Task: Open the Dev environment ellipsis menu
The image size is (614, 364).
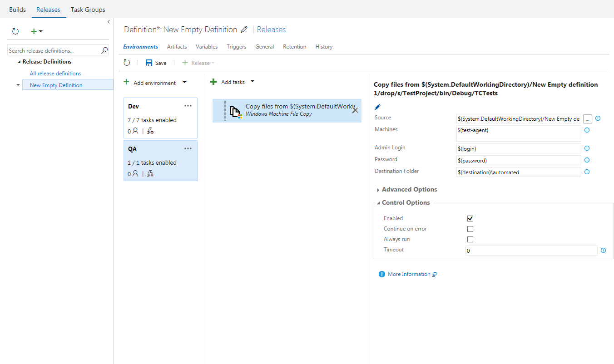Action: click(x=188, y=106)
